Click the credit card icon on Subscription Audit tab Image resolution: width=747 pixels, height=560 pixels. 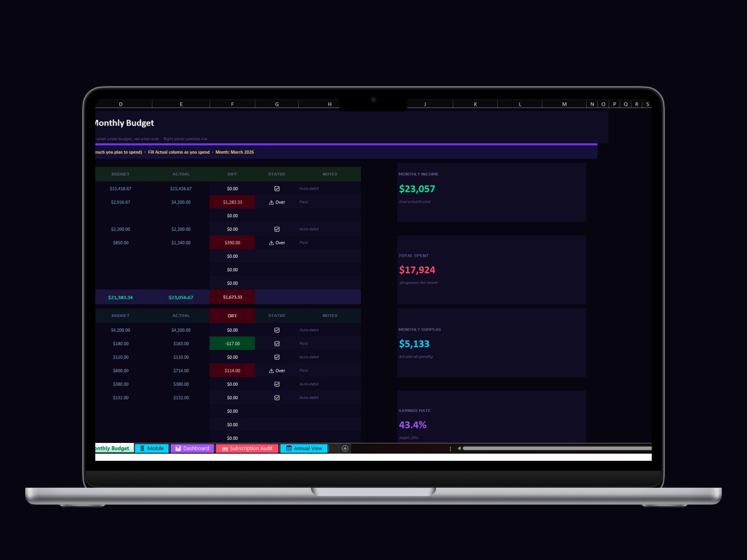pyautogui.click(x=225, y=448)
